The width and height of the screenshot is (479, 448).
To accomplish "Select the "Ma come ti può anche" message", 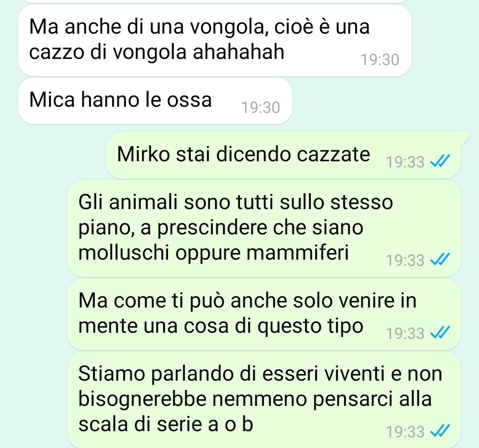I will [x=264, y=314].
